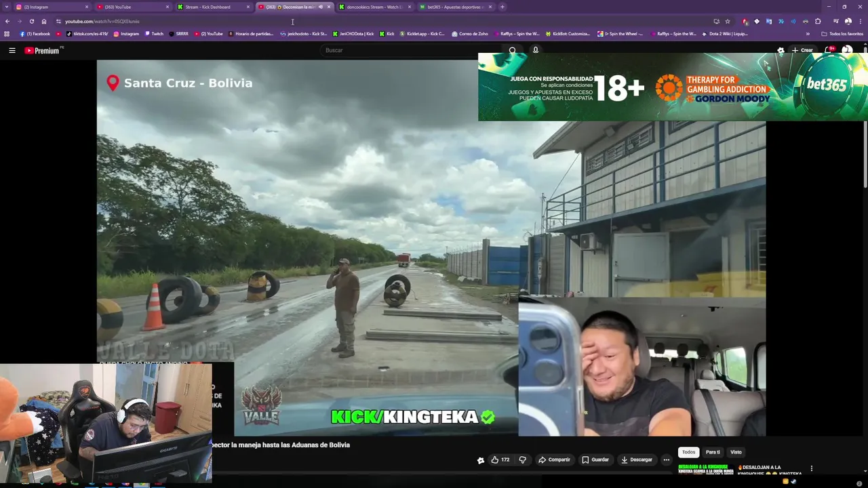Open the DESALOJAN A LA KINGHOUSE video title

pyautogui.click(x=770, y=470)
